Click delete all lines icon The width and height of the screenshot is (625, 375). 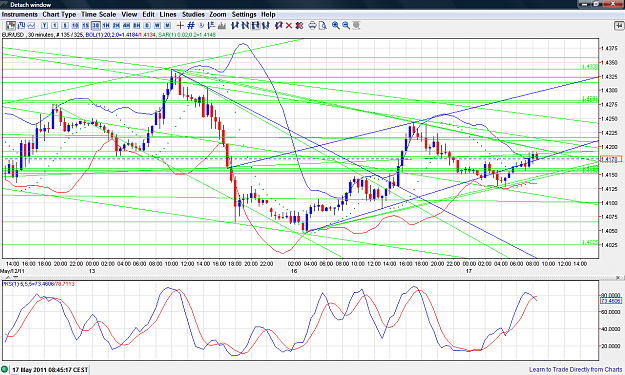[x=299, y=26]
